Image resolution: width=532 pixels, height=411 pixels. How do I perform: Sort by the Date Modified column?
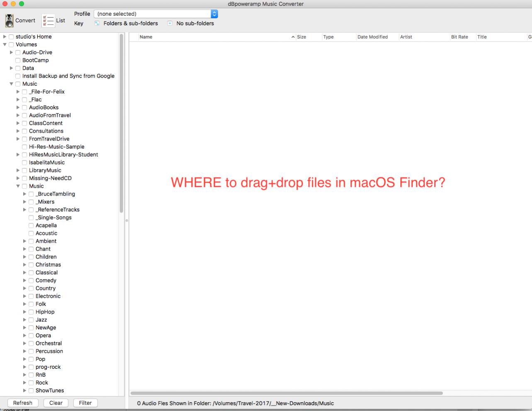tap(377, 37)
